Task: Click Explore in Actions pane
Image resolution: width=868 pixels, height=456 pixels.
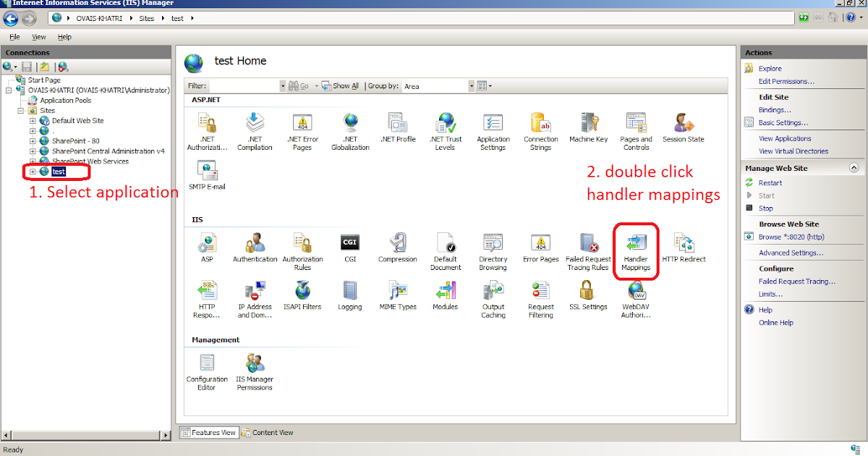Action: coord(770,69)
